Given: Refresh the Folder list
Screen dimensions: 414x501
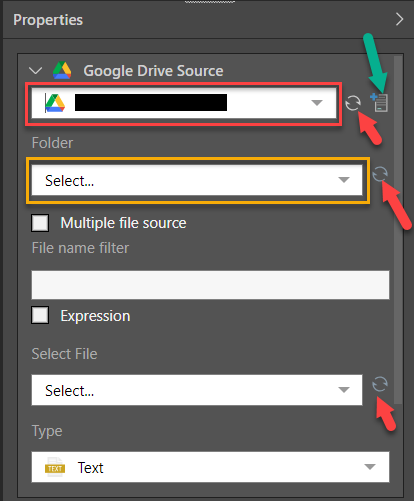Looking at the screenshot, I should click(x=380, y=174).
